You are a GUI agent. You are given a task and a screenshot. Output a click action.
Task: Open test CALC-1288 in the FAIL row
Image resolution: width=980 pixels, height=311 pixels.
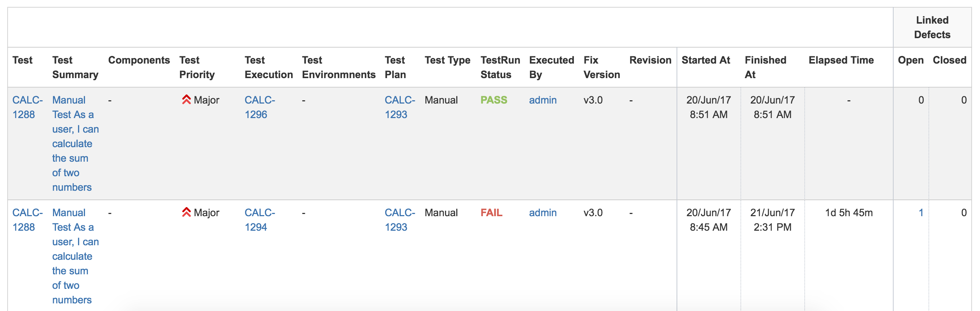[27, 220]
